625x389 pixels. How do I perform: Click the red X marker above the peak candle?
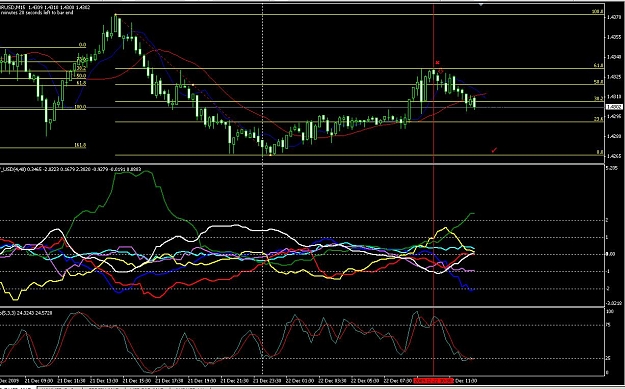click(x=437, y=63)
